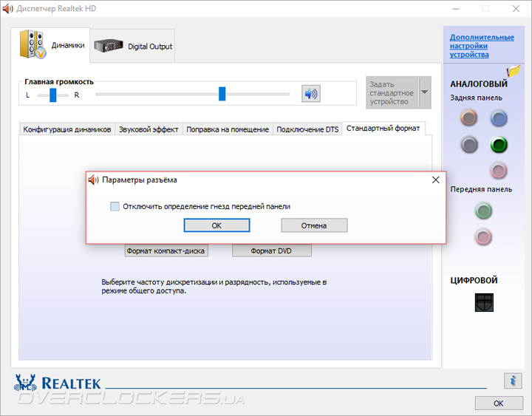Open the Звуковой эффект tab
This screenshot has width=532, height=416.
click(x=149, y=129)
